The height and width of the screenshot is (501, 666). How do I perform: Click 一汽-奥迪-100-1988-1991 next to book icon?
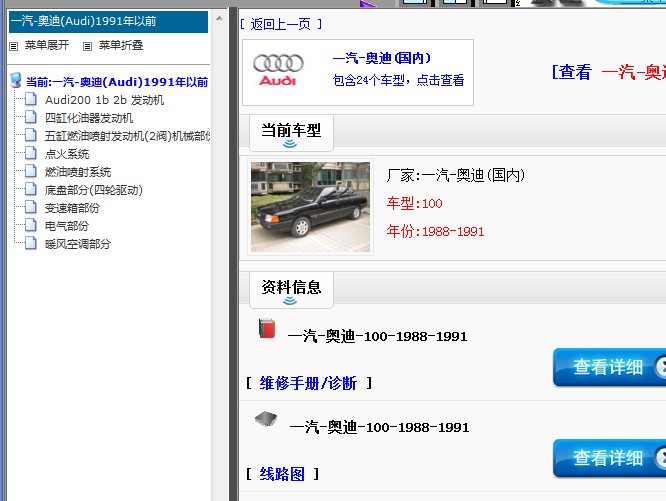click(377, 336)
